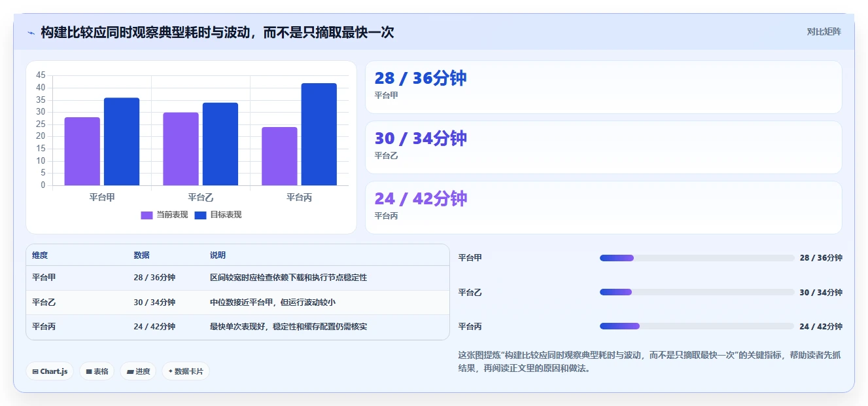Click the 平台甲 x-axis label on the chart
868x406 pixels.
102,197
